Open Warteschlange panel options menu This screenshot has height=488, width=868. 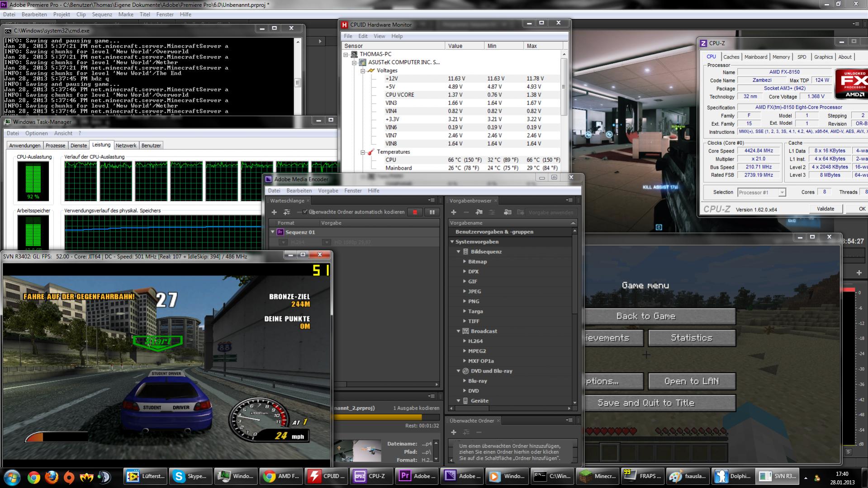click(x=432, y=200)
